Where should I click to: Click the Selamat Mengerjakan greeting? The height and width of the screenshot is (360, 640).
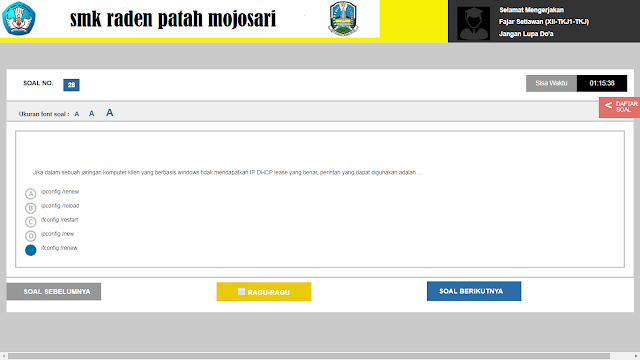coord(531,10)
